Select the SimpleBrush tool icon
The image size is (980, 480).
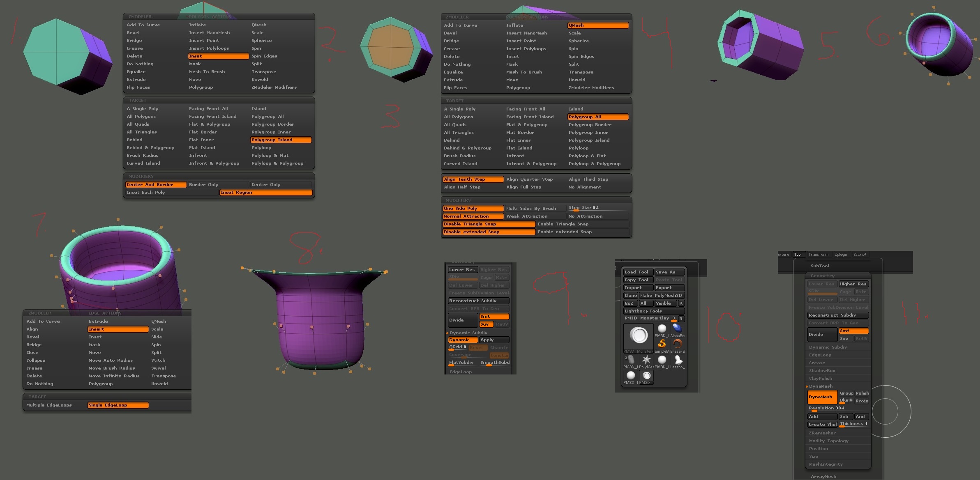(x=662, y=344)
